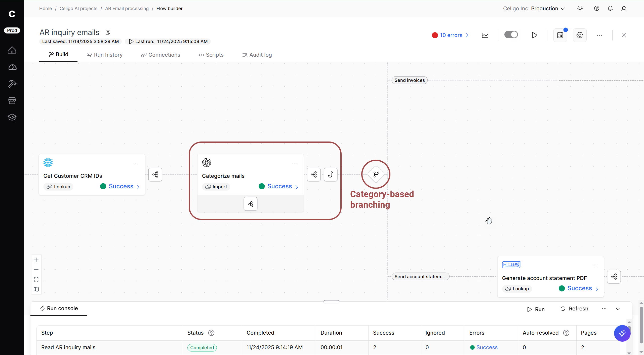The height and width of the screenshot is (355, 644).
Task: Toggle the flow enable/disable switch
Action: [x=511, y=35]
